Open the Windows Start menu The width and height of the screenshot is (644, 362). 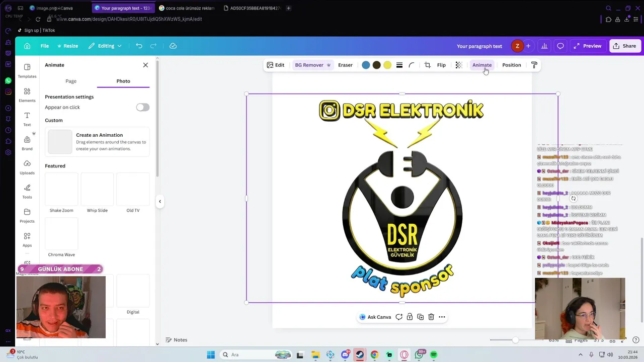pyautogui.click(x=210, y=354)
